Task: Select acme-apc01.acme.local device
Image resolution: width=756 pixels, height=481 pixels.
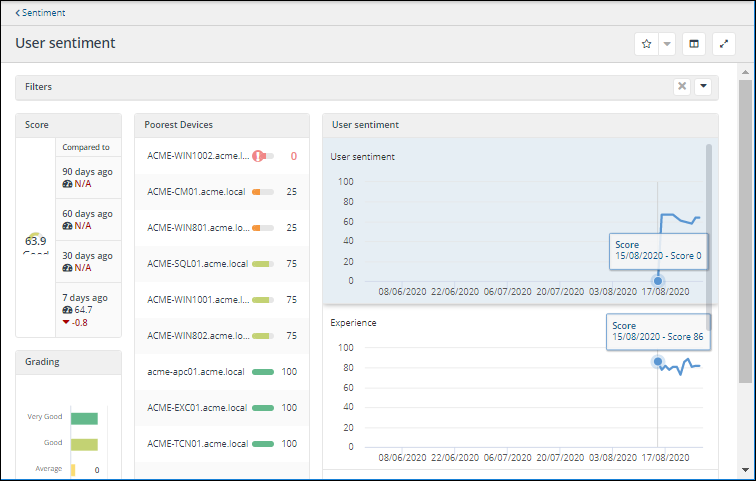Action: (x=196, y=372)
